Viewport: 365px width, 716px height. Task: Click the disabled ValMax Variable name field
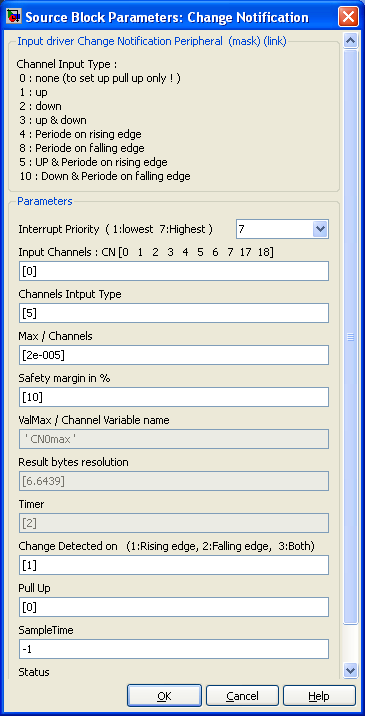click(x=174, y=439)
